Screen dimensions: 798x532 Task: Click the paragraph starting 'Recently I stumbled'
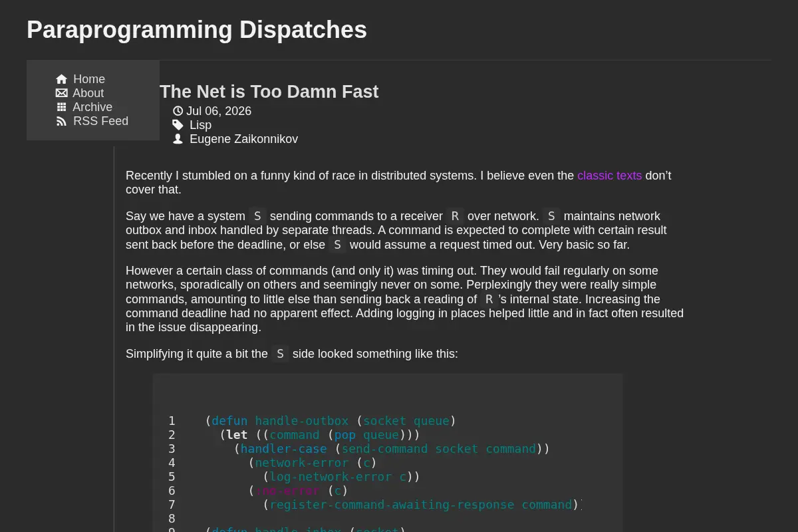point(405,182)
